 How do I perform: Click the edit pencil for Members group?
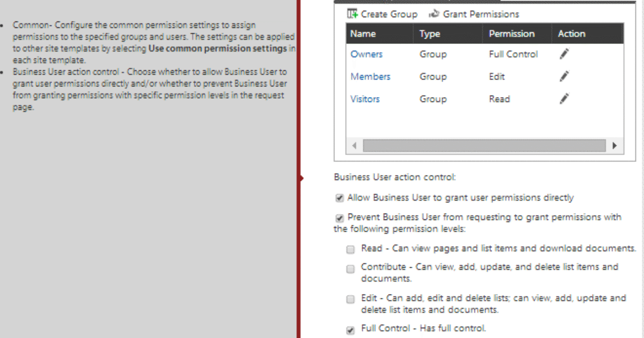click(564, 76)
